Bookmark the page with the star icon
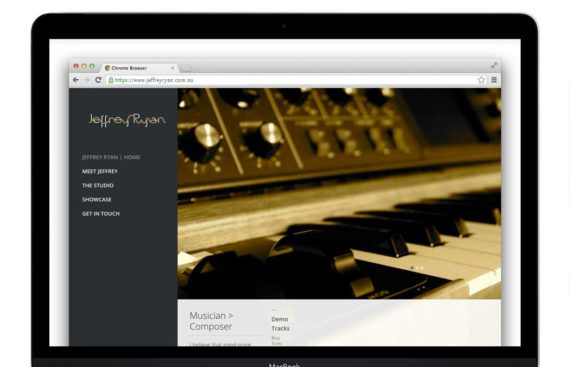 (481, 80)
